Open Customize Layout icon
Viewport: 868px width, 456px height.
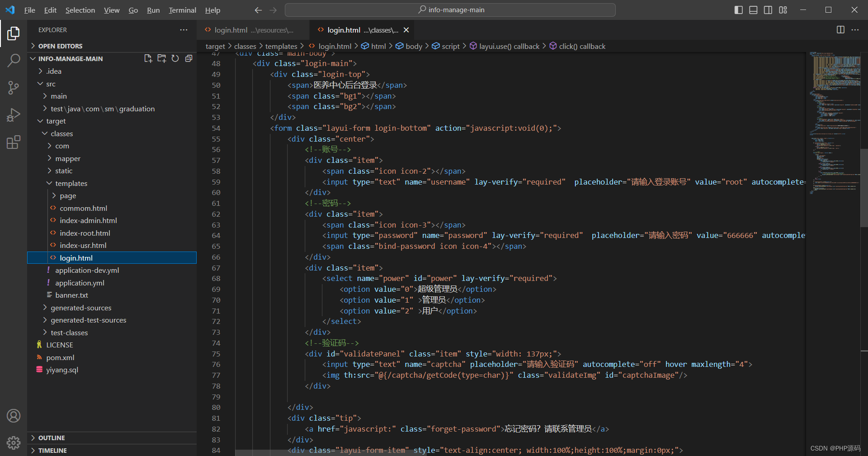point(783,10)
